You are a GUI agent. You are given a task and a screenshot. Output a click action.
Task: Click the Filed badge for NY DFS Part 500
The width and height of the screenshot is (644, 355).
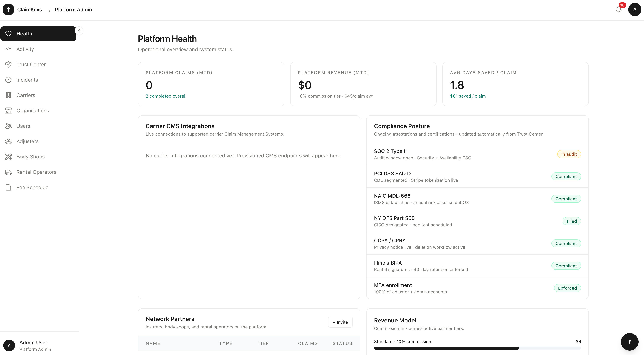(x=572, y=221)
